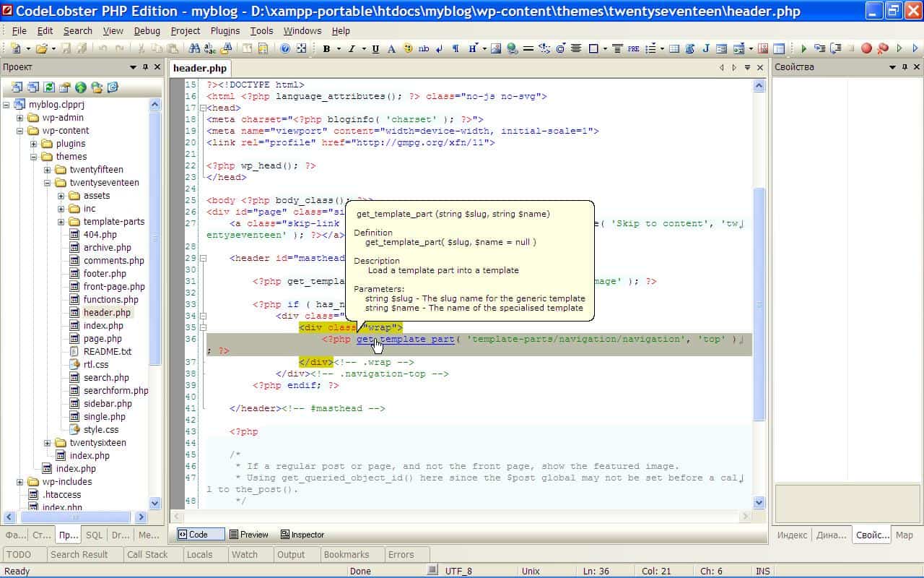This screenshot has height=578, width=924.
Task: Toggle italic formatting with the I icon
Action: (x=352, y=48)
